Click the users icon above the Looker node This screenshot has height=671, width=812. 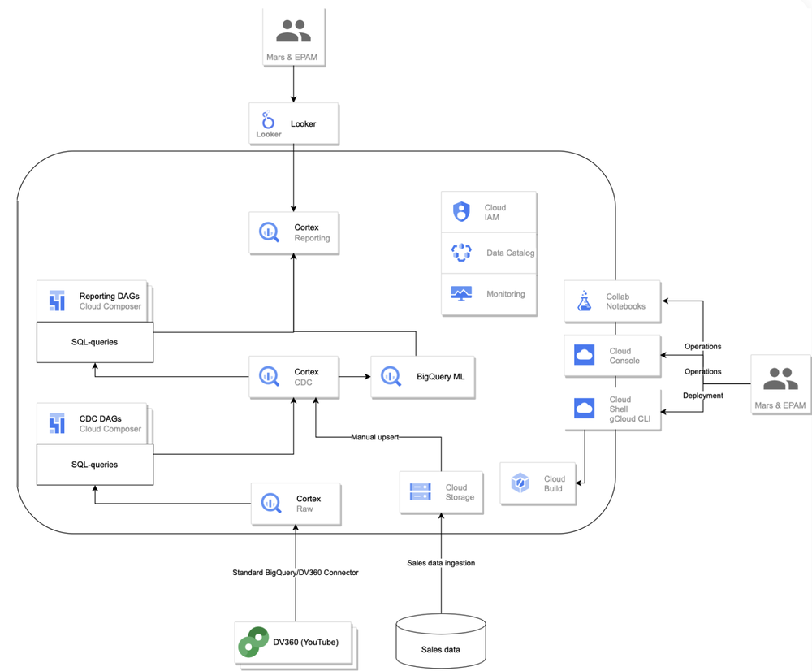(293, 31)
